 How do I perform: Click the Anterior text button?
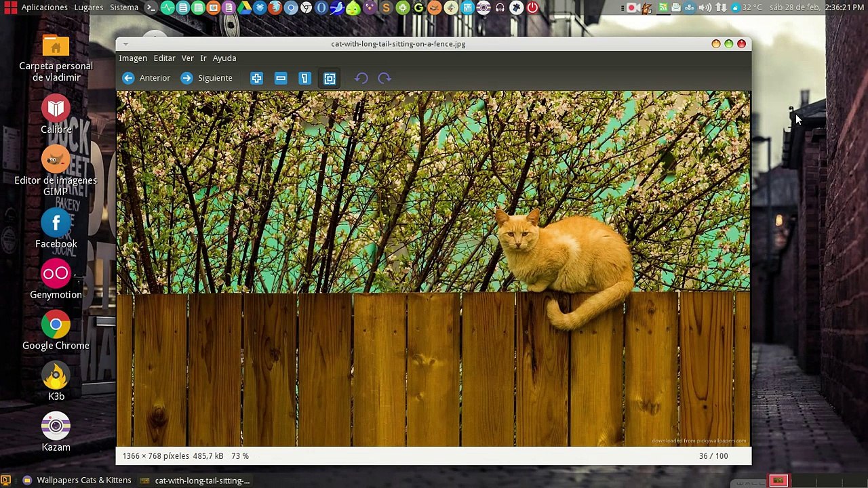click(x=155, y=78)
